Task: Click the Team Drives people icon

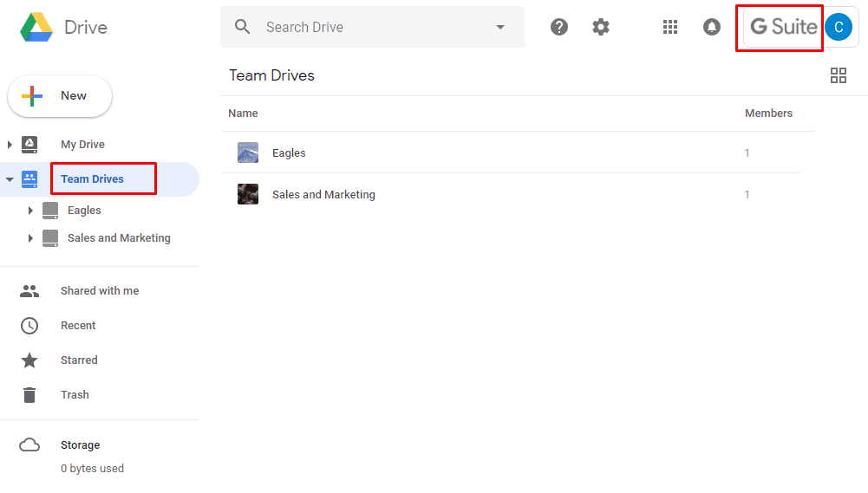Action: [29, 179]
